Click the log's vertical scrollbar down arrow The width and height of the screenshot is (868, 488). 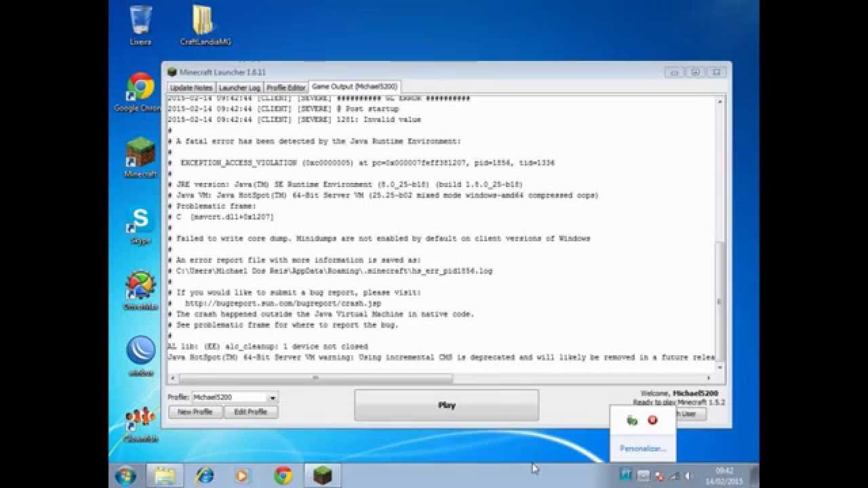coord(719,367)
